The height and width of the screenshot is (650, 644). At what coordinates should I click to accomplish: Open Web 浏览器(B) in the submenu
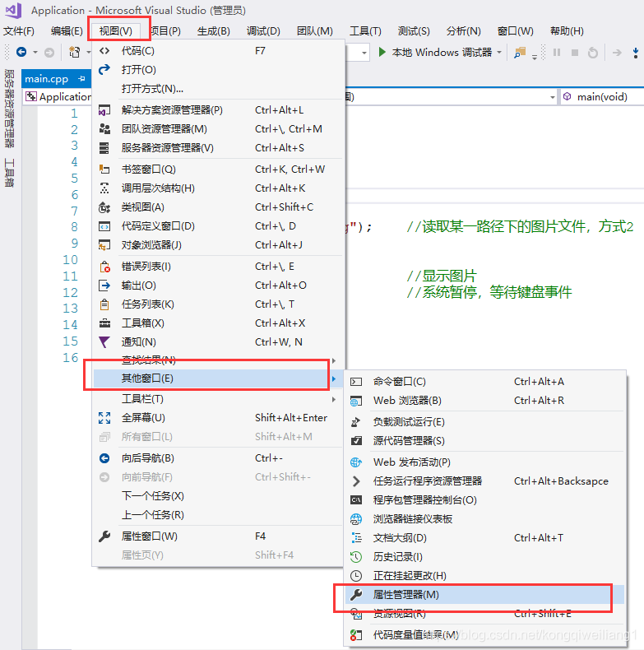click(485, 401)
